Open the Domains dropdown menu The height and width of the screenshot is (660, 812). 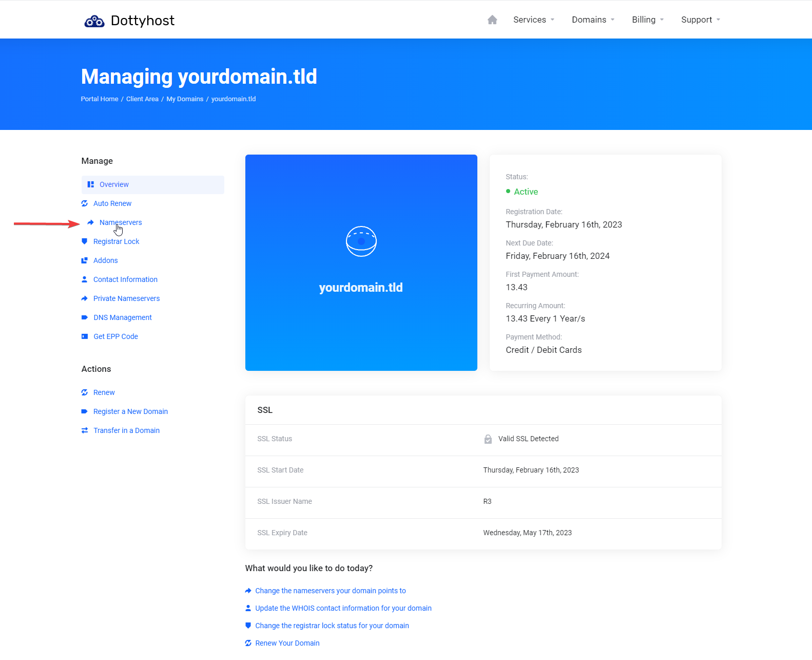tap(593, 20)
